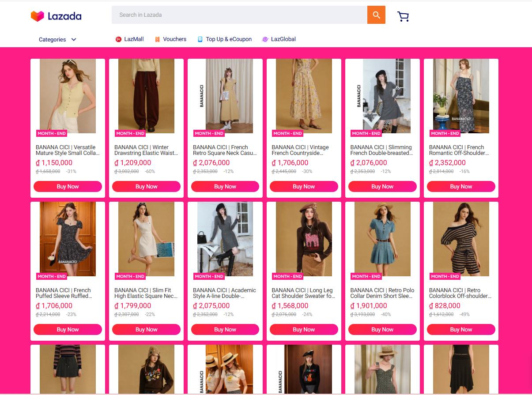The image size is (532, 395).
Task: Open the striped colorblock off-shoulder photo
Action: click(x=461, y=239)
